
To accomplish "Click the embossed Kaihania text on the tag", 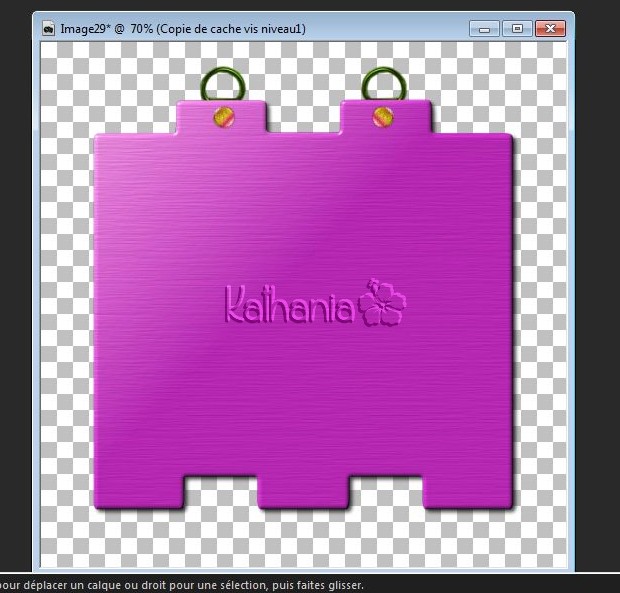I will [x=289, y=304].
